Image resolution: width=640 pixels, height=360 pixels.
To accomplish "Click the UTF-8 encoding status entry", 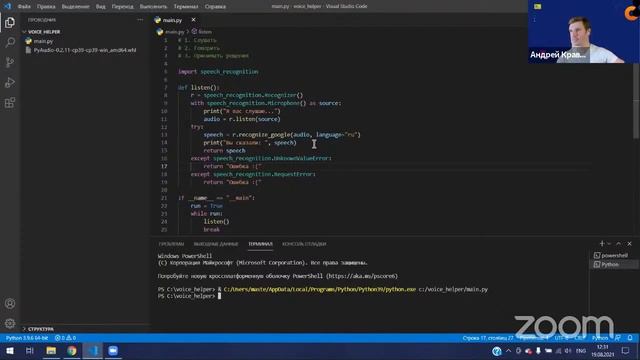I will (561, 338).
